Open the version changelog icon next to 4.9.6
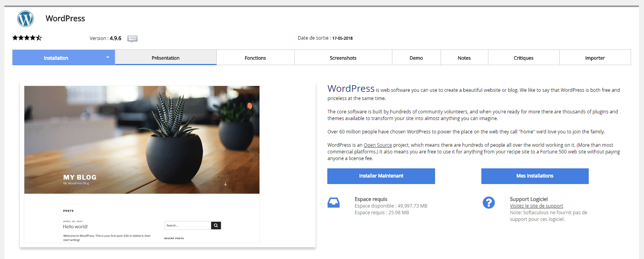The width and height of the screenshot is (644, 259). [x=132, y=38]
